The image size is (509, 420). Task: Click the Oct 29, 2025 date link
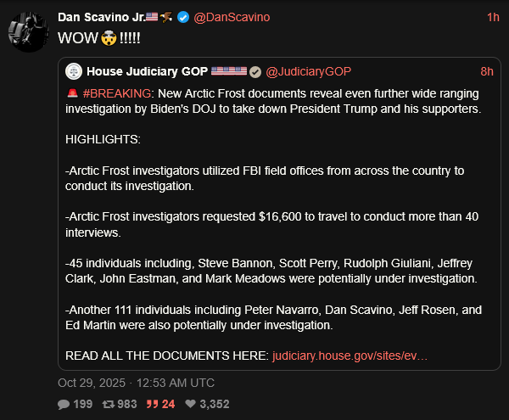136,383
